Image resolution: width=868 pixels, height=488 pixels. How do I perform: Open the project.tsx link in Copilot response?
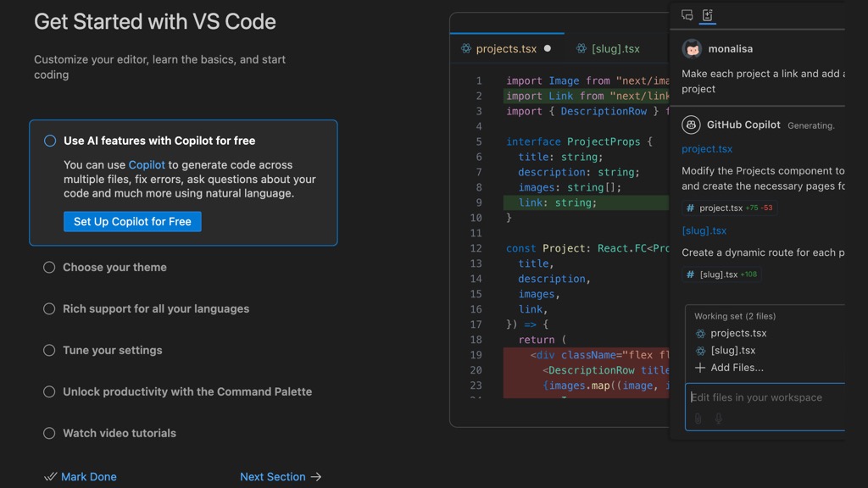point(707,149)
